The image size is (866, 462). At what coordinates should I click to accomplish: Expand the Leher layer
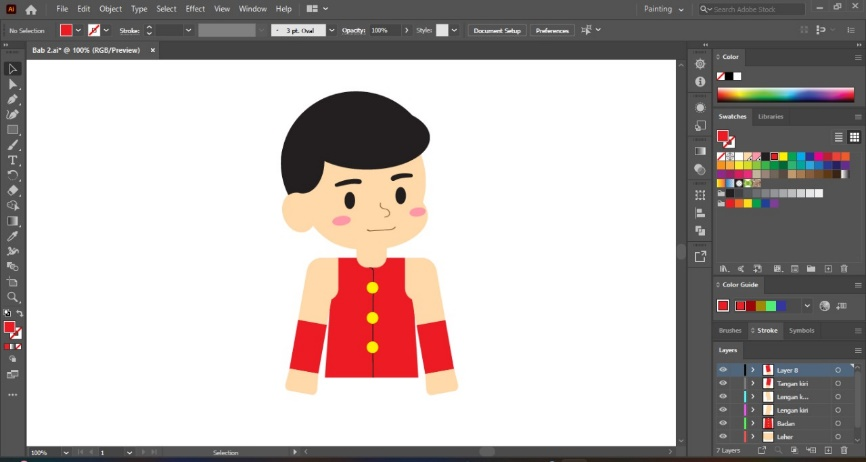pos(752,437)
